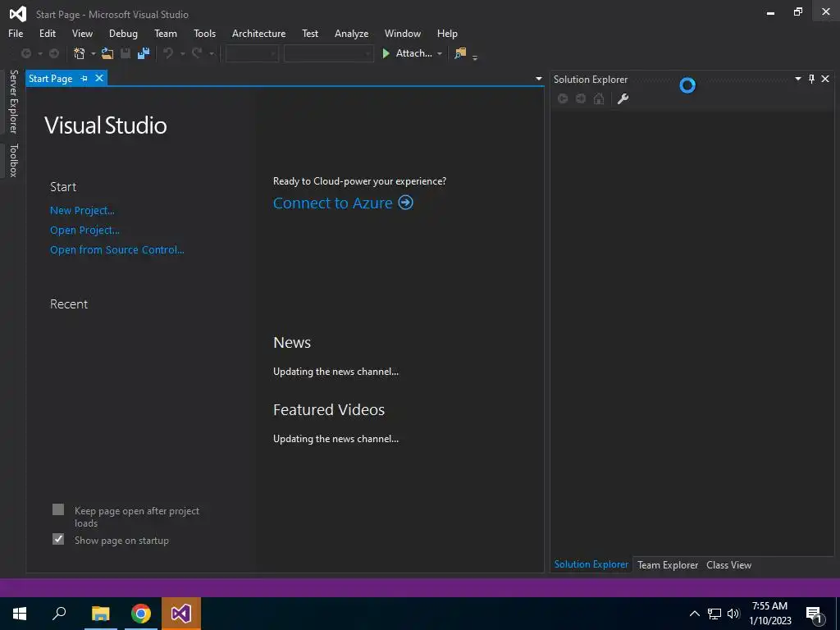
Task: Click the Navigate Forward toolbar icon
Action: (x=54, y=53)
